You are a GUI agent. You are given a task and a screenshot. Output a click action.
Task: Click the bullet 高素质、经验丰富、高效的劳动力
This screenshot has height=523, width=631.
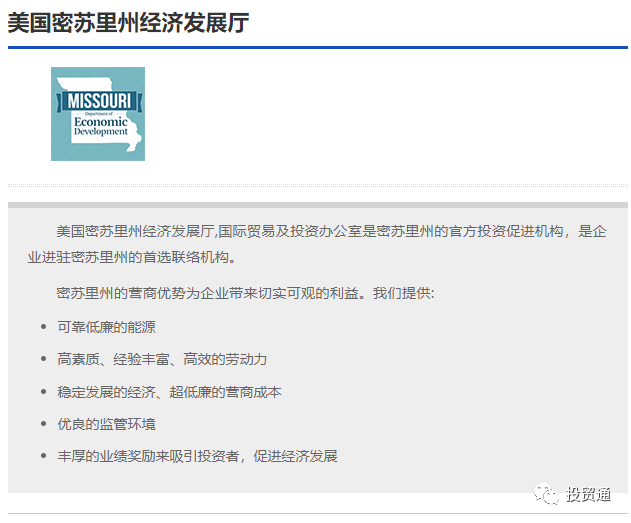pos(162,359)
